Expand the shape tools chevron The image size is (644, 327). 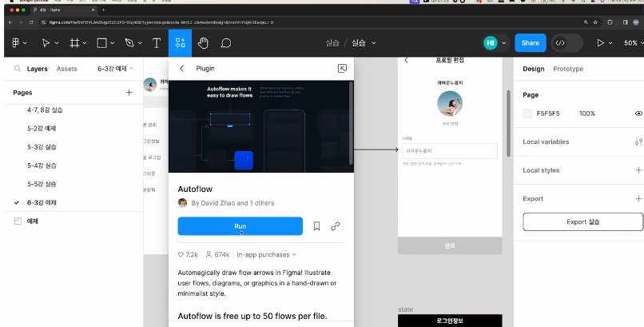coord(112,43)
